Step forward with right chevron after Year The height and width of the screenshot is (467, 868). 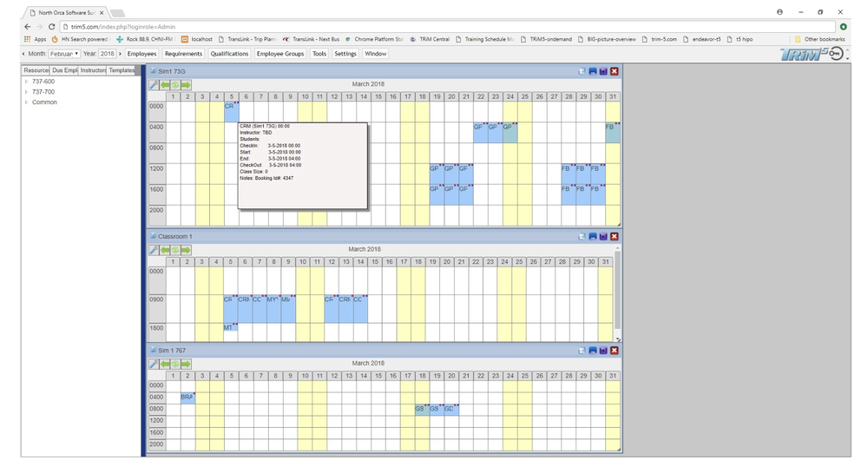tap(120, 54)
